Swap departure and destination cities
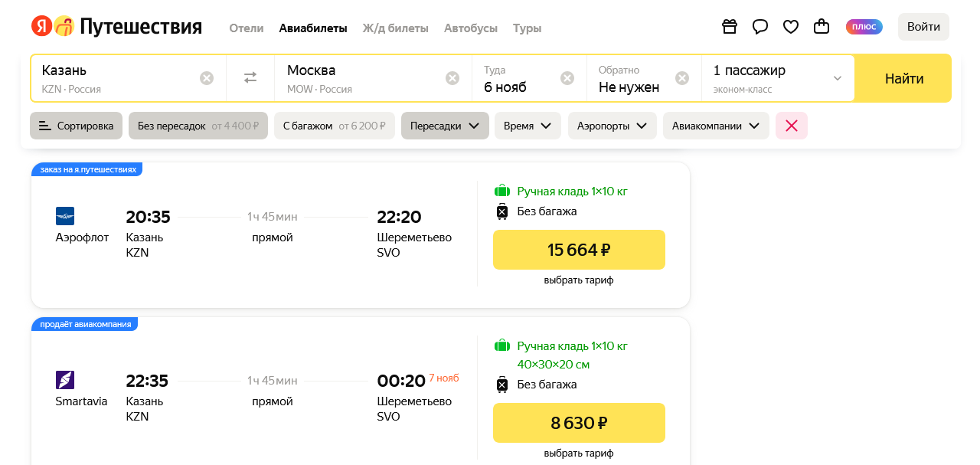The height and width of the screenshot is (465, 980). tap(250, 77)
